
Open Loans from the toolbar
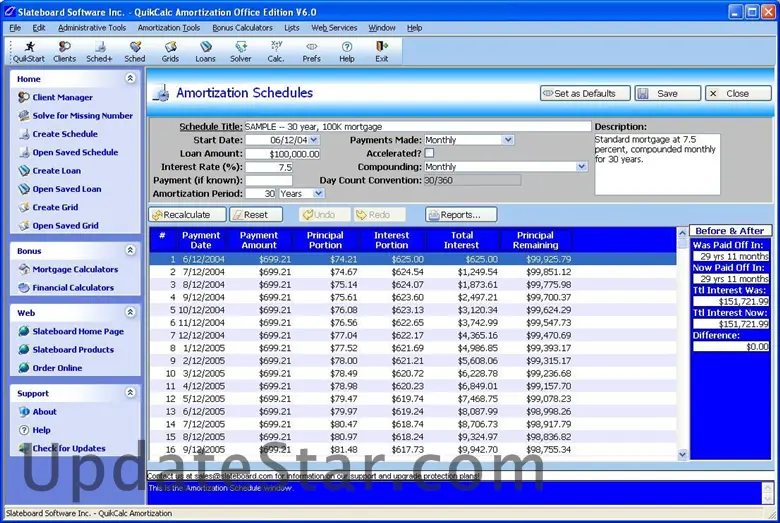205,52
